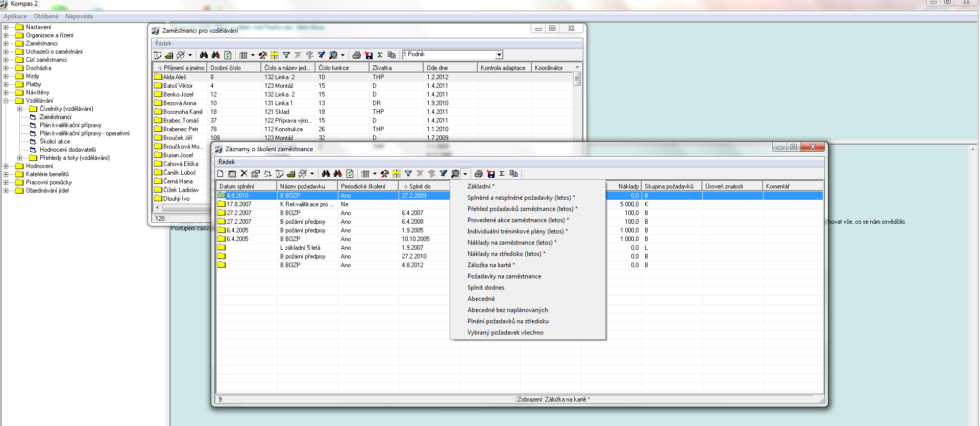Click the 'Název požadavku' column header
Viewport: 980px width, 426px height.
click(x=307, y=186)
